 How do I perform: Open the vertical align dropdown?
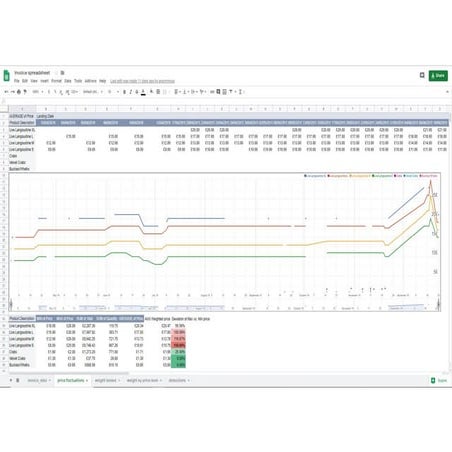(185, 92)
